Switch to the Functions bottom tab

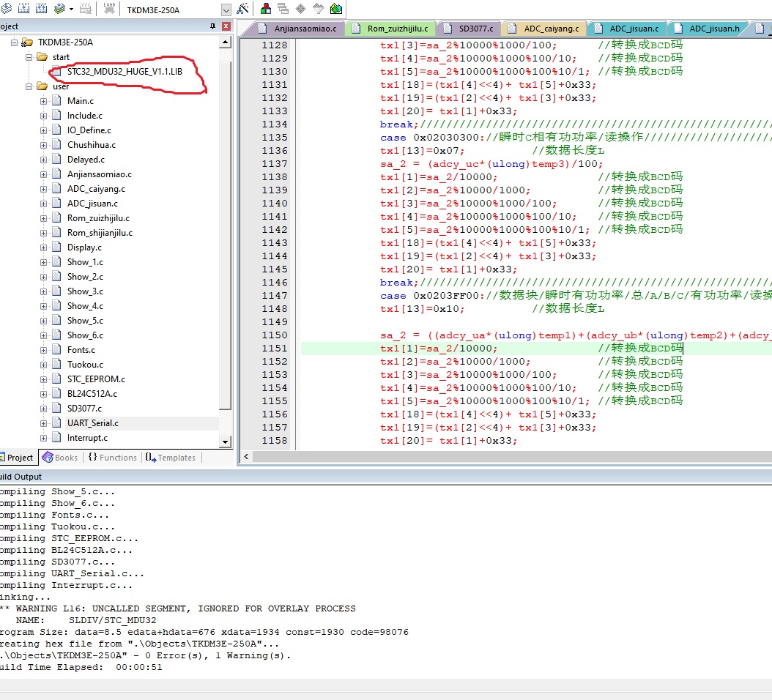tap(112, 458)
